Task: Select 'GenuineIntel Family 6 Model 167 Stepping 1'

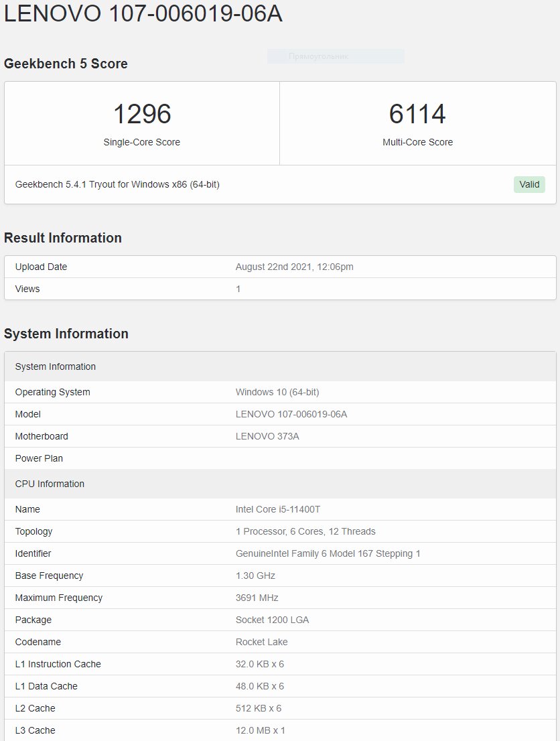Action: coord(328,554)
